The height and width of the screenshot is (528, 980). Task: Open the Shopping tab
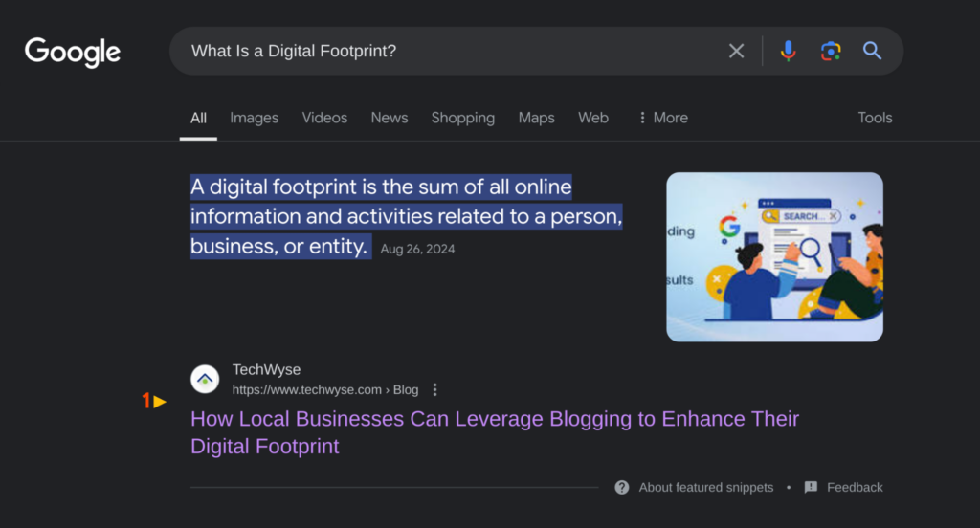point(462,118)
